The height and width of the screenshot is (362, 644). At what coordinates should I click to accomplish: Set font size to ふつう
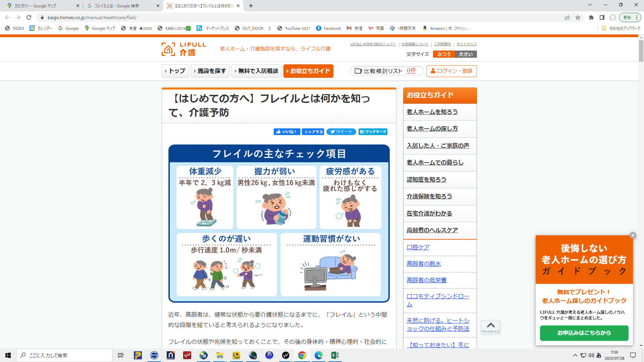coord(444,54)
